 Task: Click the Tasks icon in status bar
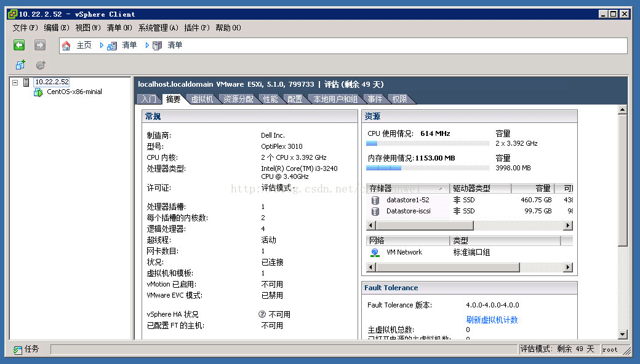coord(18,350)
